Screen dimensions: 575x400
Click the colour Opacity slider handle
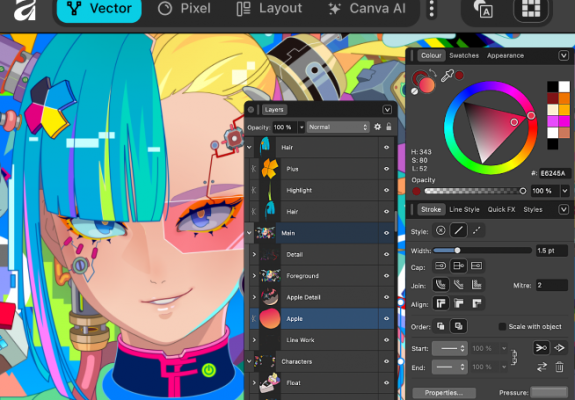coord(523,191)
